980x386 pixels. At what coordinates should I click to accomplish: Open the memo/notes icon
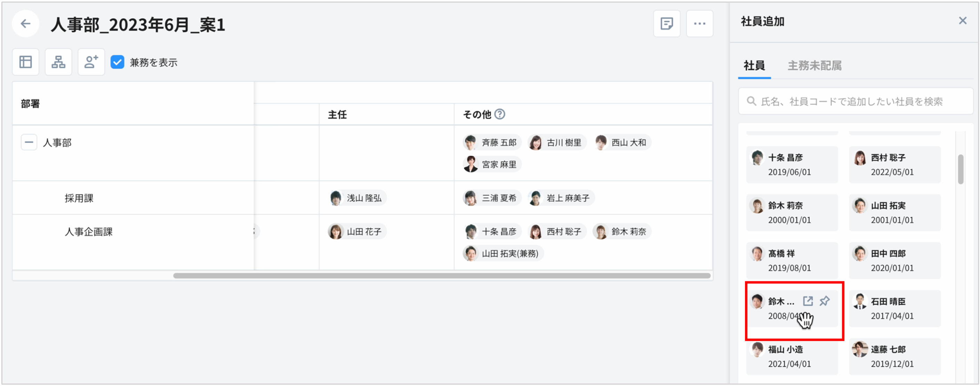tap(667, 24)
